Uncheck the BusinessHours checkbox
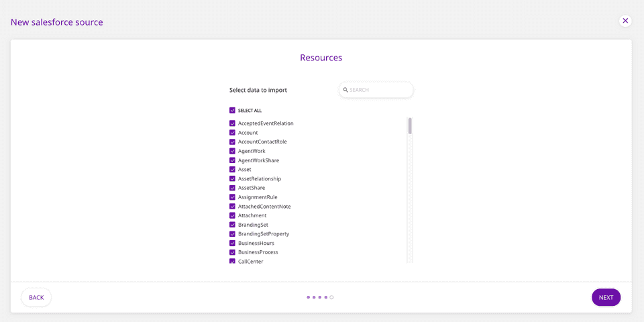Screen dimensions: 644x322 coord(232,243)
